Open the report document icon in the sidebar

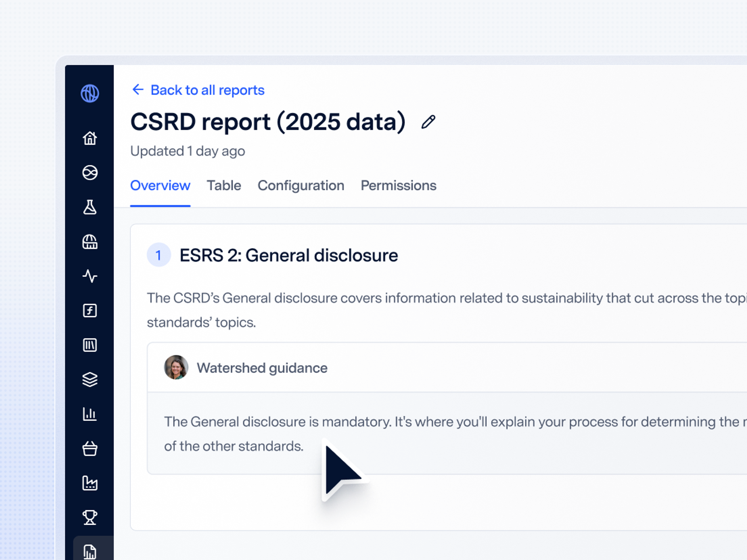90,552
